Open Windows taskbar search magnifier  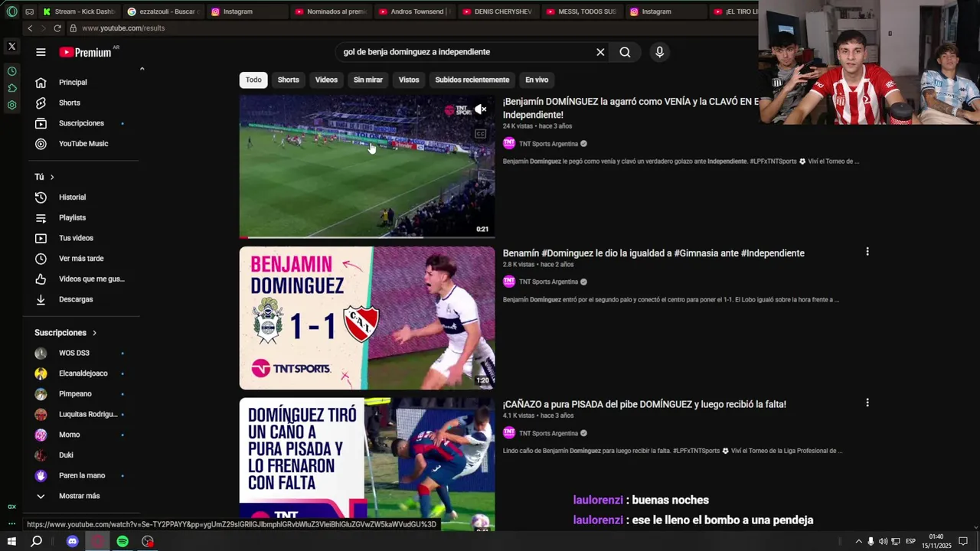coord(36,541)
